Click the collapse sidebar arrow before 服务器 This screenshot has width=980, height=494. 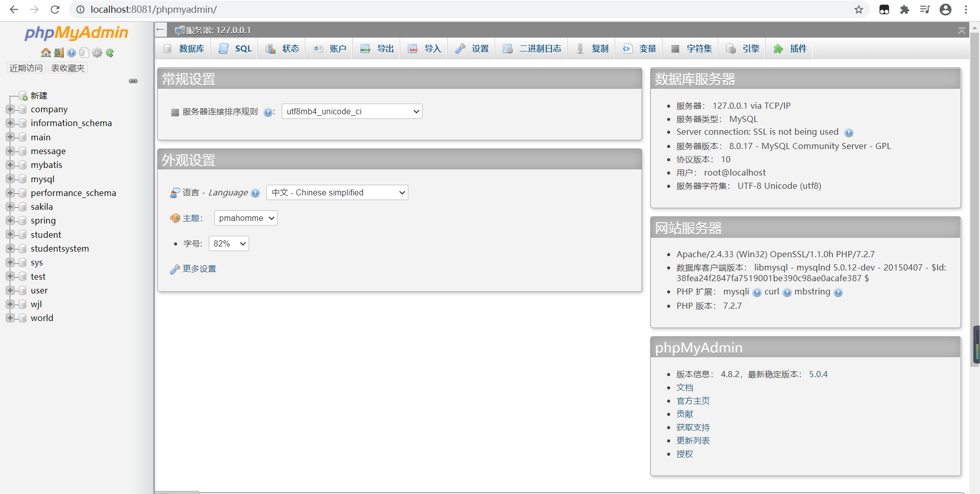tap(160, 30)
